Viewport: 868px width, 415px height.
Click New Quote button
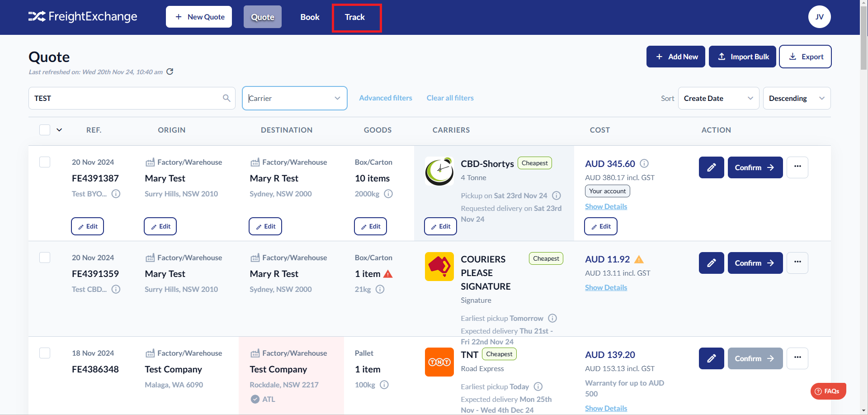(x=199, y=17)
